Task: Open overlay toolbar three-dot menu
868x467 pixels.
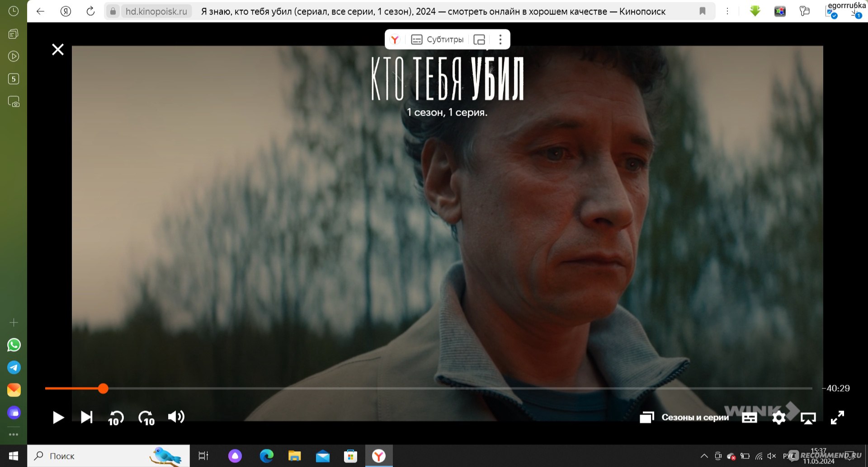Action: pyautogui.click(x=500, y=40)
